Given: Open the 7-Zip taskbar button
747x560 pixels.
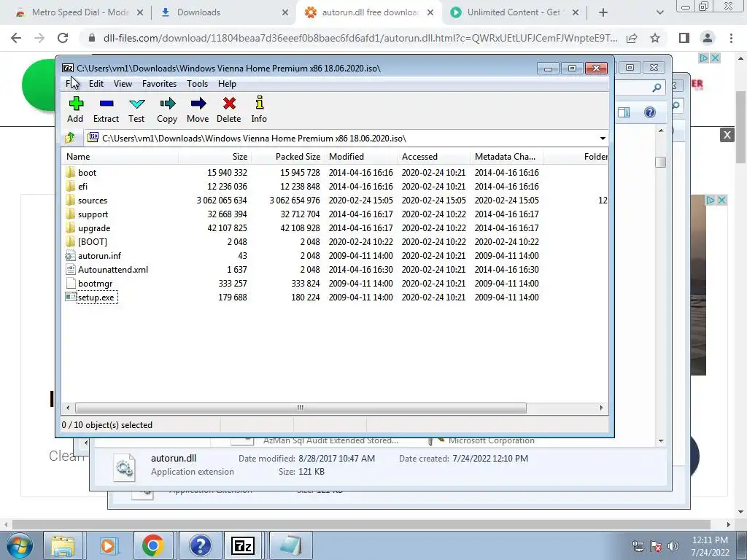Looking at the screenshot, I should click(x=242, y=545).
